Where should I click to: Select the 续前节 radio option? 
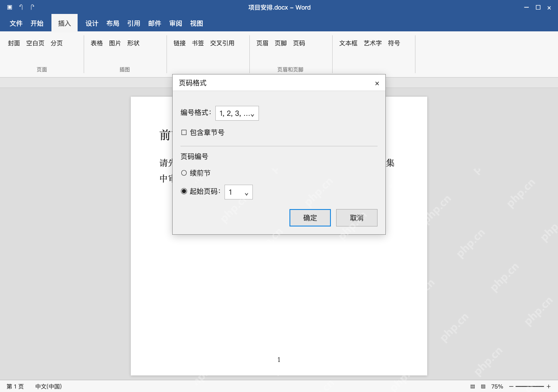[x=184, y=173]
